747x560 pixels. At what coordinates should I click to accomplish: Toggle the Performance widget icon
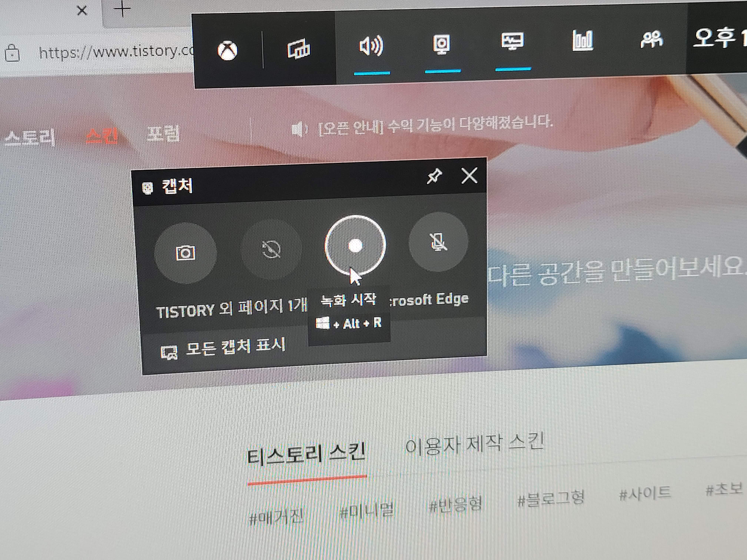tap(512, 42)
